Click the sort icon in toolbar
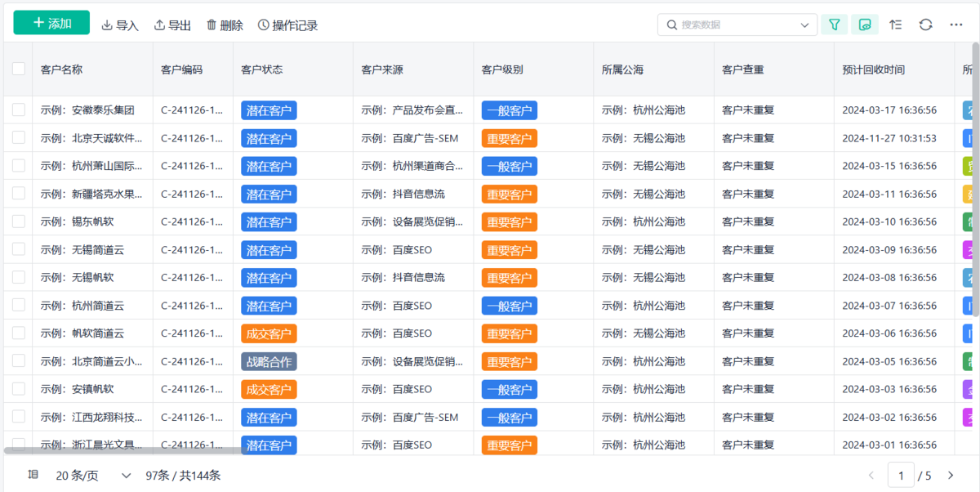980x492 pixels. click(896, 25)
